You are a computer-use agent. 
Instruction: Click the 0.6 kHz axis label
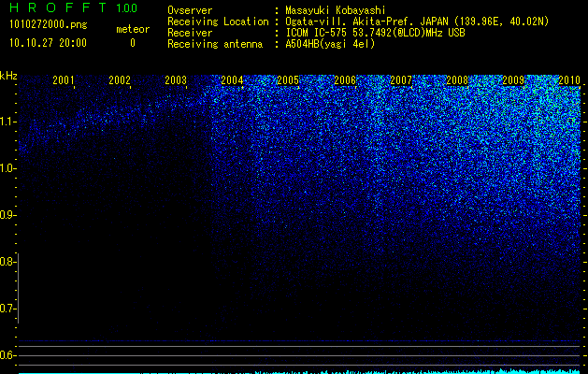(7, 355)
